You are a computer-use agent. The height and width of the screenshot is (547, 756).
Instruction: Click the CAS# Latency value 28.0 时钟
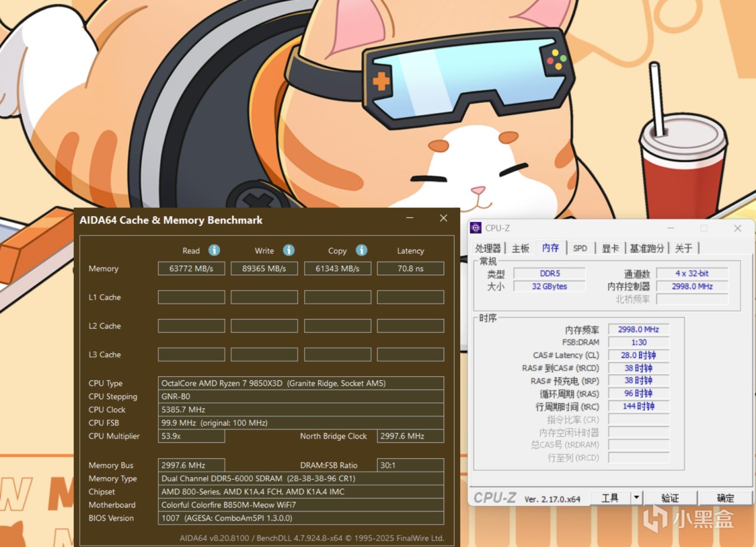coord(638,356)
